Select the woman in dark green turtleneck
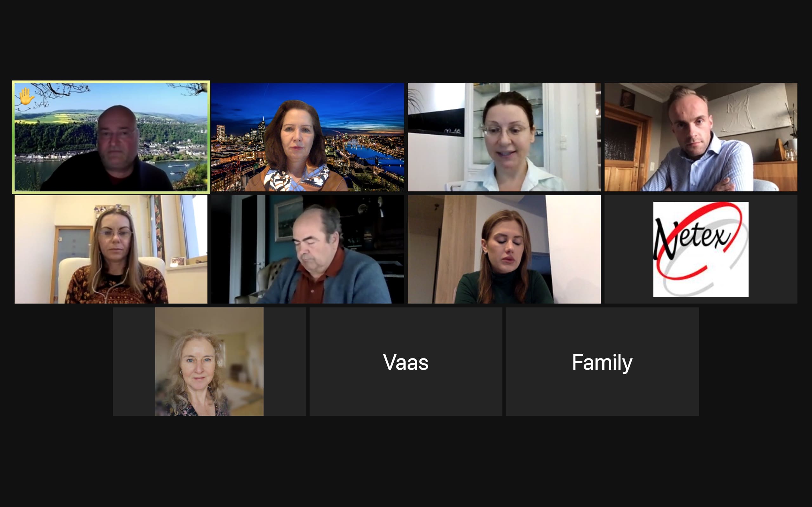This screenshot has height=507, width=812. click(x=504, y=249)
